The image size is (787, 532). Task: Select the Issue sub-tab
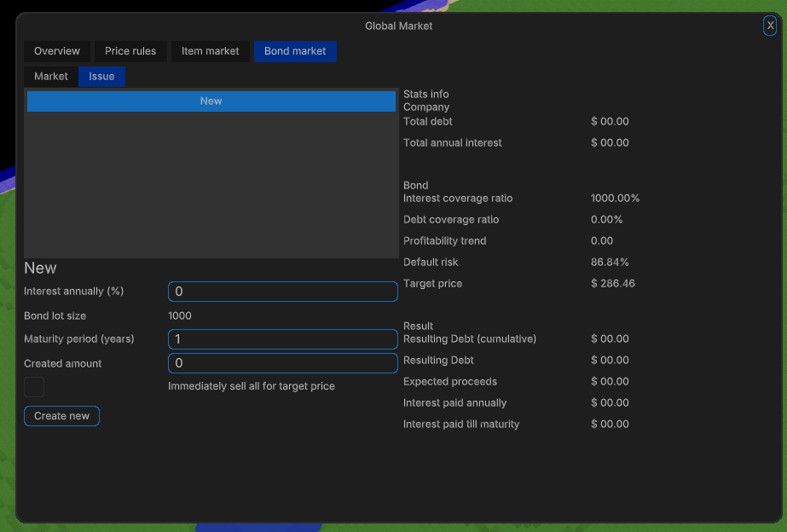click(101, 76)
